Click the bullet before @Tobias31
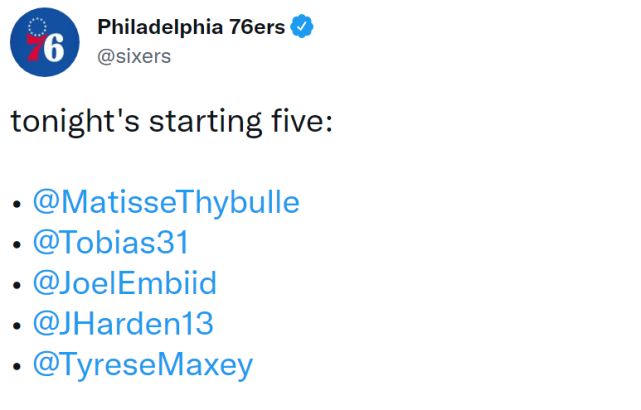The height and width of the screenshot is (410, 641). click(x=16, y=246)
